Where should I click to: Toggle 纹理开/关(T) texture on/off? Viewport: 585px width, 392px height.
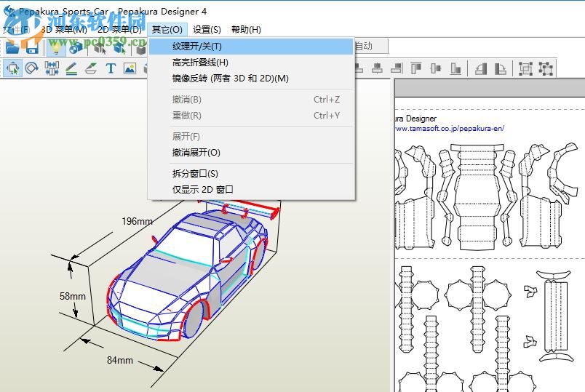pyautogui.click(x=196, y=47)
